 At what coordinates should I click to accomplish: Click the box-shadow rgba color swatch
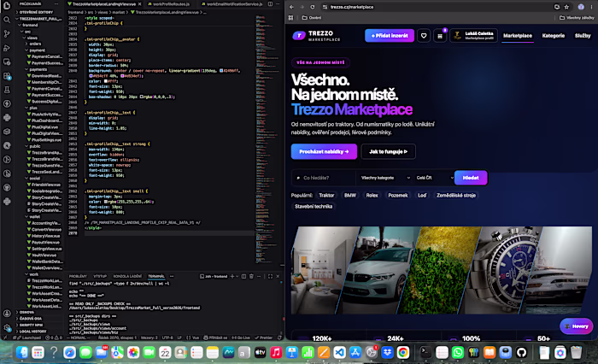tap(142, 97)
